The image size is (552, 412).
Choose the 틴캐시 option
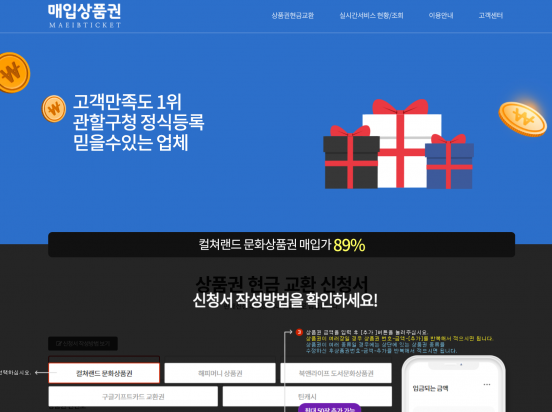(307, 397)
